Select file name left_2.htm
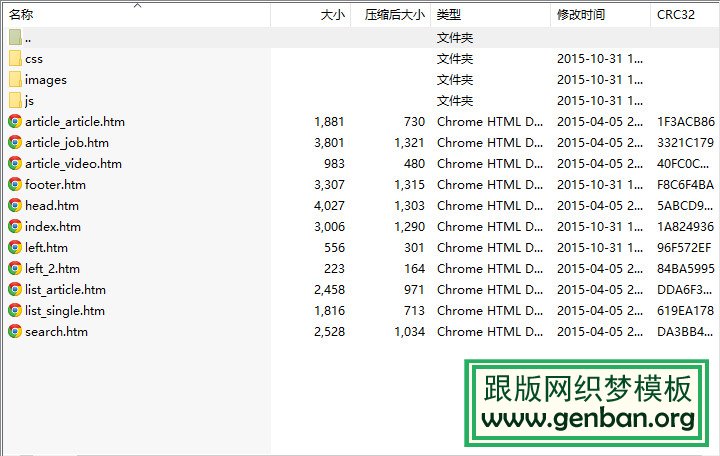This screenshot has height=456, width=720. pos(52,269)
